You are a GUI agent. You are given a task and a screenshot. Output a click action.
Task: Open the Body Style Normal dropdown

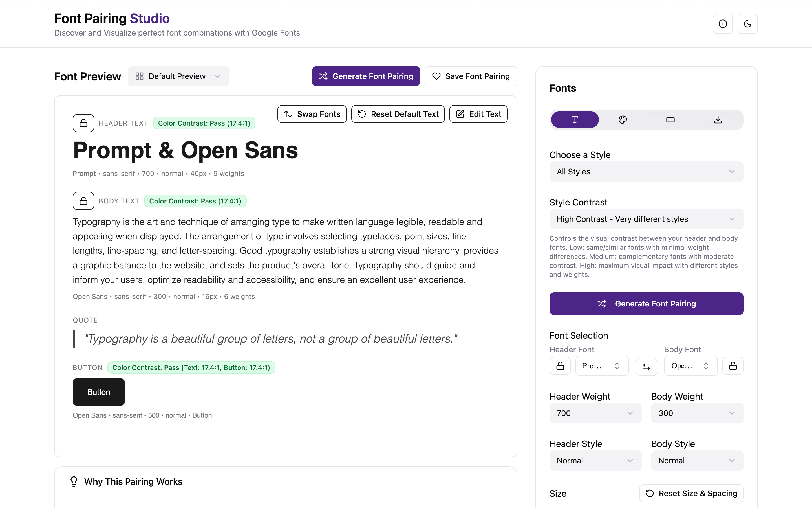[697, 461]
